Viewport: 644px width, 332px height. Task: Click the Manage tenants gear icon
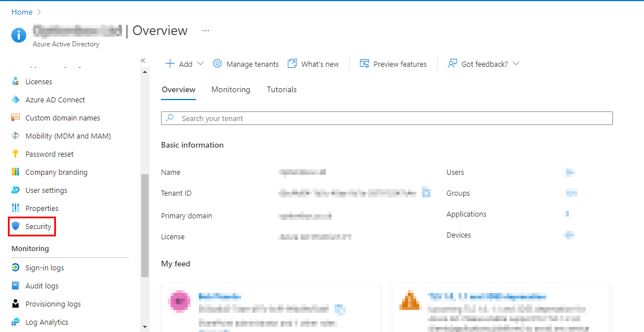point(217,64)
